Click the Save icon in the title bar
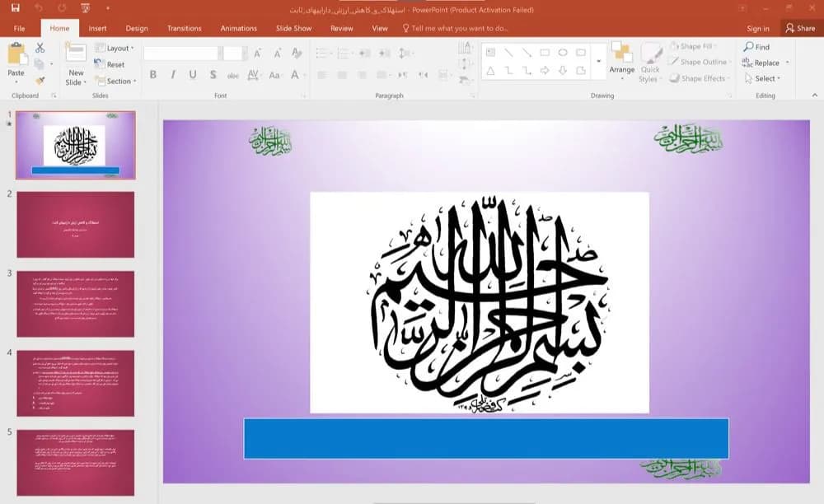The width and height of the screenshot is (824, 504). coord(15,8)
